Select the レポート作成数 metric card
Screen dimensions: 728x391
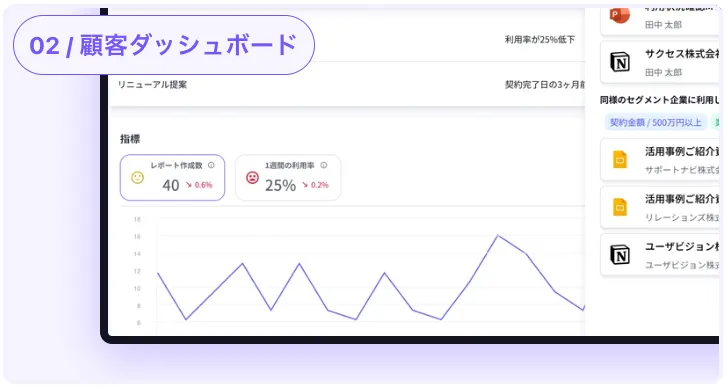[x=172, y=178]
